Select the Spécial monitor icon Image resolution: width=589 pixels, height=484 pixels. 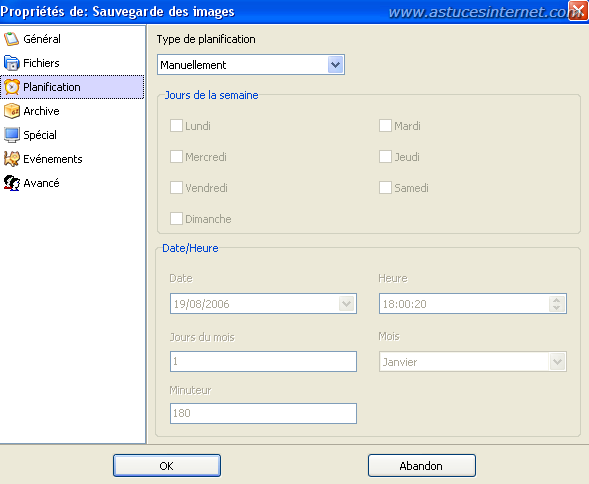[12, 135]
